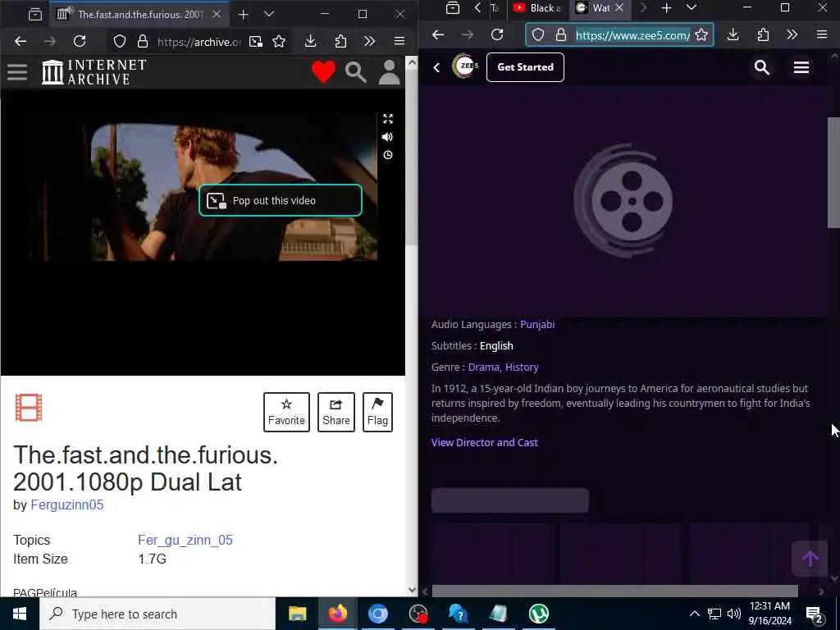The width and height of the screenshot is (840, 630).
Task: Click the ZEE5 horizontal scrollbar
Action: click(615, 591)
